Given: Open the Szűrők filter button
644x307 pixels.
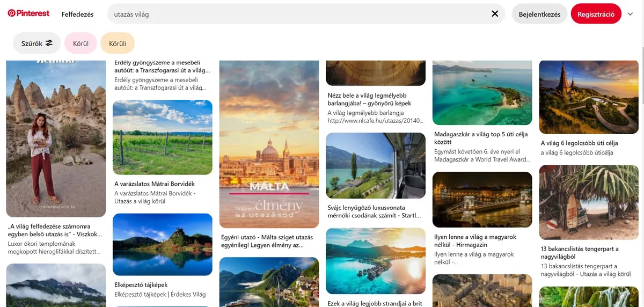Looking at the screenshot, I should pyautogui.click(x=37, y=43).
